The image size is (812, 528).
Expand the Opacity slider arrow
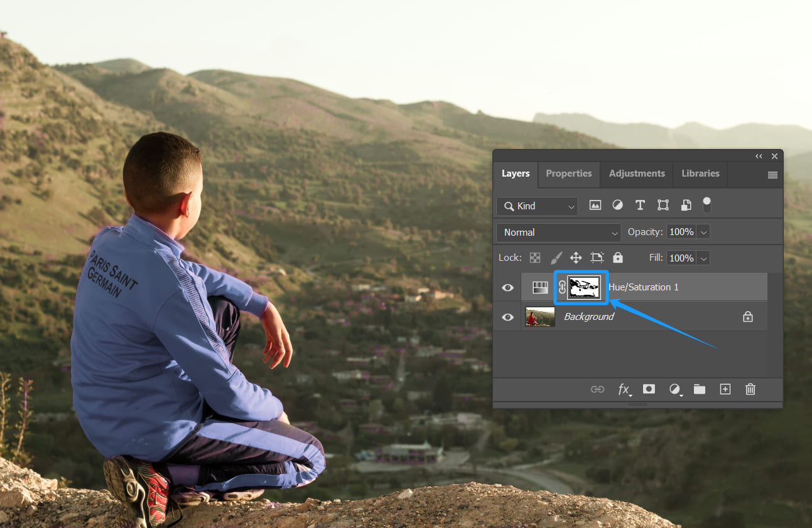(x=704, y=233)
